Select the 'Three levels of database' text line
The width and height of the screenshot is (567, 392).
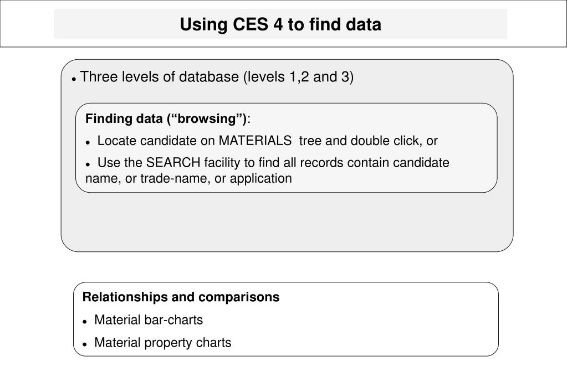pyautogui.click(x=217, y=77)
